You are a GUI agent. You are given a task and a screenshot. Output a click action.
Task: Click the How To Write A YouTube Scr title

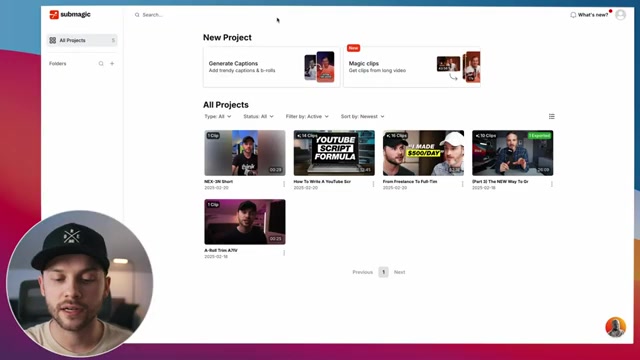(322, 181)
